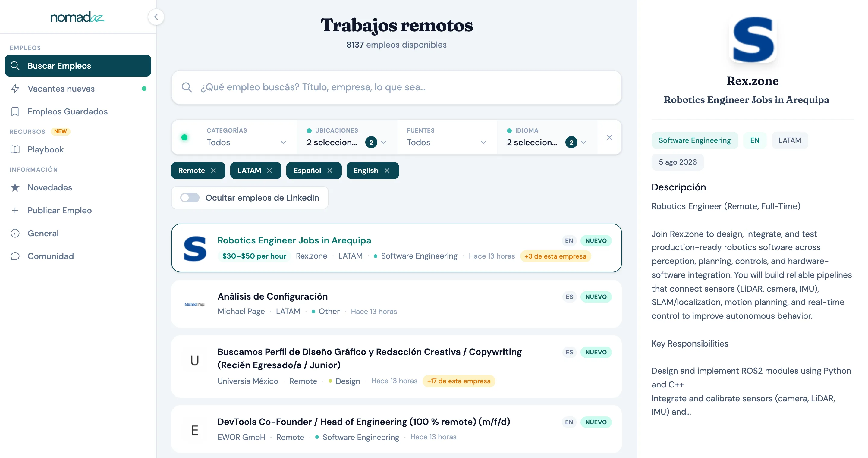Open Buscar Empleos in the sidebar
The height and width of the screenshot is (458, 868).
tap(78, 66)
